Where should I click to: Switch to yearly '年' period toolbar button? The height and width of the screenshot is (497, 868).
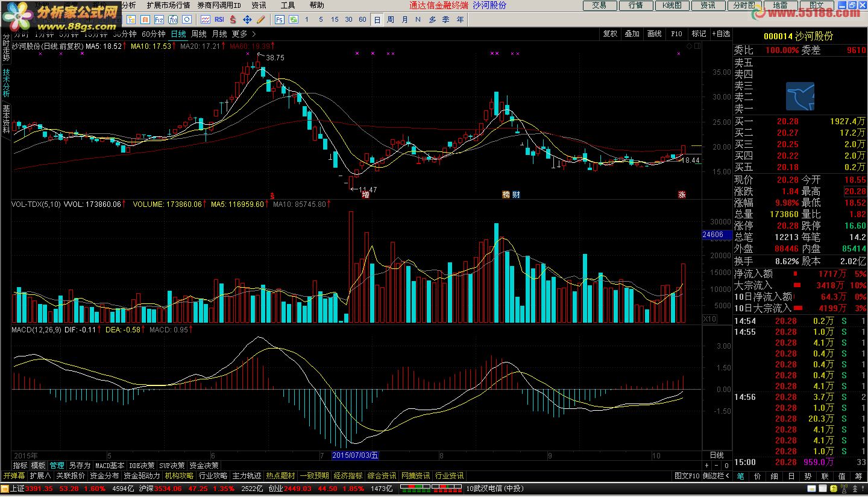(x=460, y=19)
